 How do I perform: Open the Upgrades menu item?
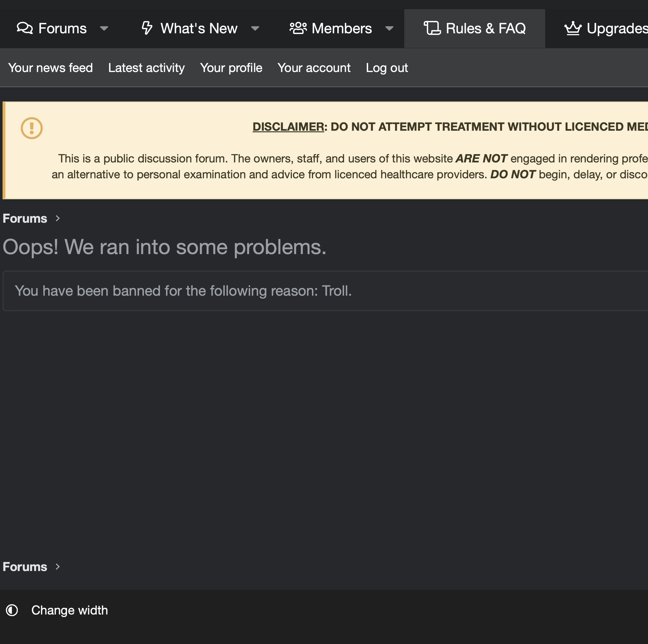pos(606,29)
